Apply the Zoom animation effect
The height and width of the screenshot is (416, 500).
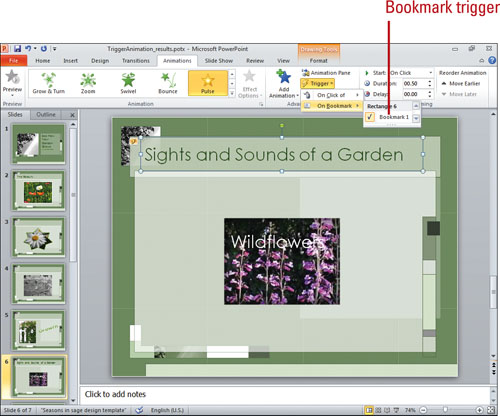(88, 83)
